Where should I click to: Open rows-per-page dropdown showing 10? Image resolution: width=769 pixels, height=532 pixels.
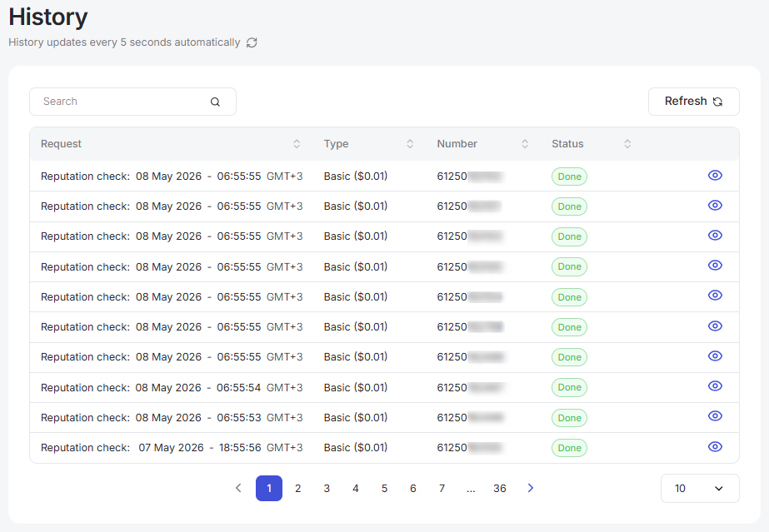(x=700, y=489)
